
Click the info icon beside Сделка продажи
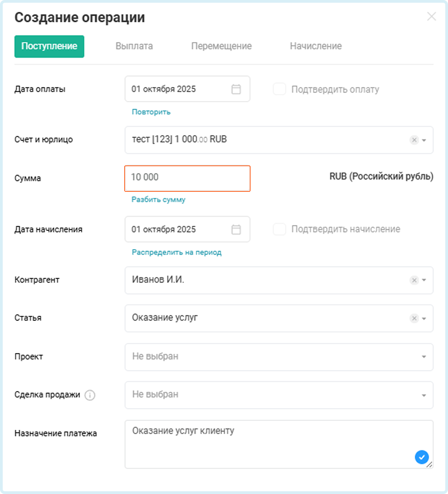pyautogui.click(x=90, y=395)
